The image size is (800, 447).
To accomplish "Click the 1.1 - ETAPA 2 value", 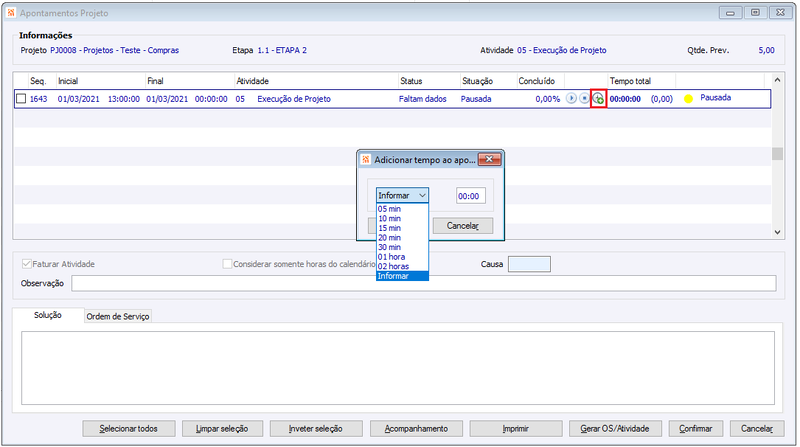I will pyautogui.click(x=282, y=50).
